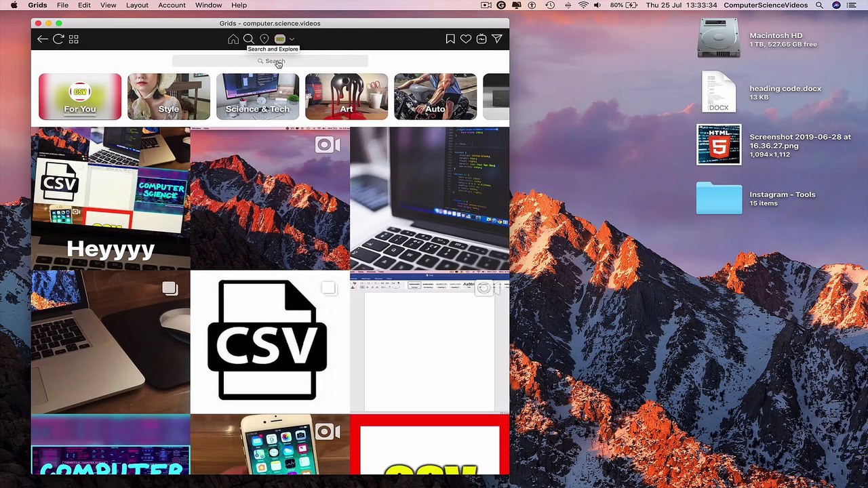The image size is (868, 488).
Task: Open Spotlight search icon
Action: coord(819,5)
